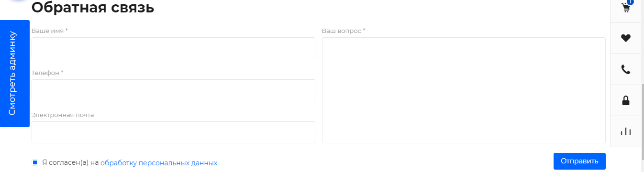The width and height of the screenshot is (644, 172).
Task: Toggle the personal data consent checkbox
Action: coord(35,162)
